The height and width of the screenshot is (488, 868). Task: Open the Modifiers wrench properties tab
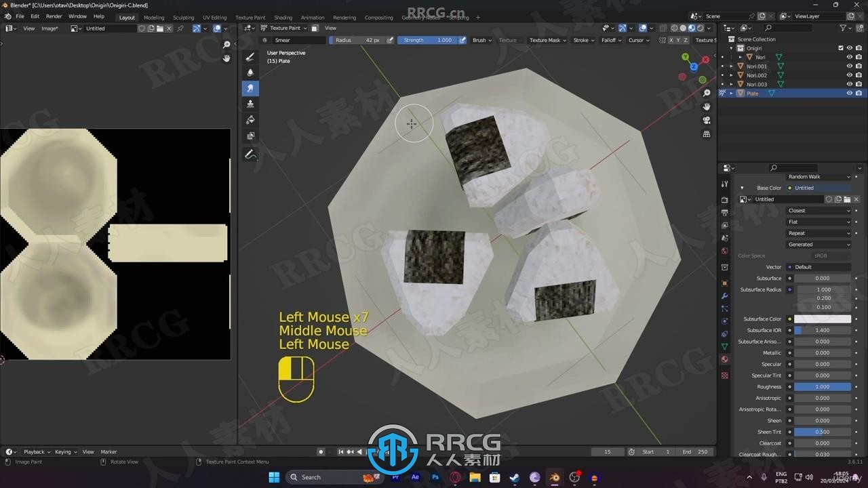[724, 296]
